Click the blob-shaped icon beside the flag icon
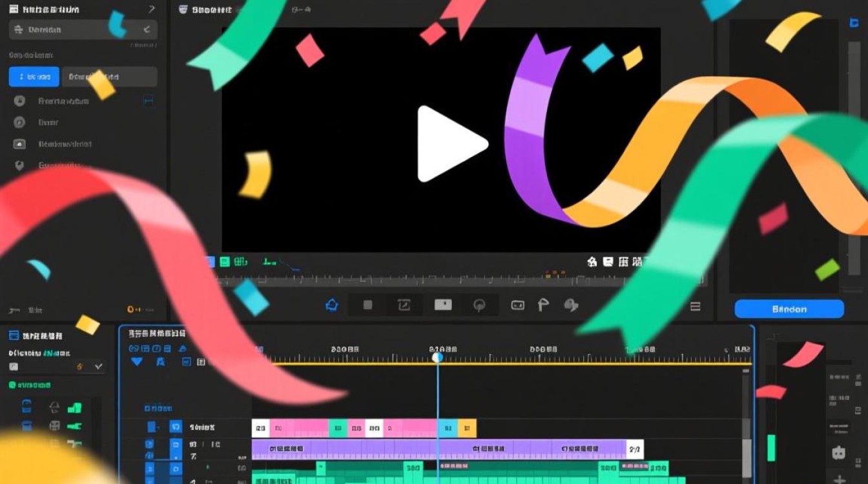 point(571,305)
